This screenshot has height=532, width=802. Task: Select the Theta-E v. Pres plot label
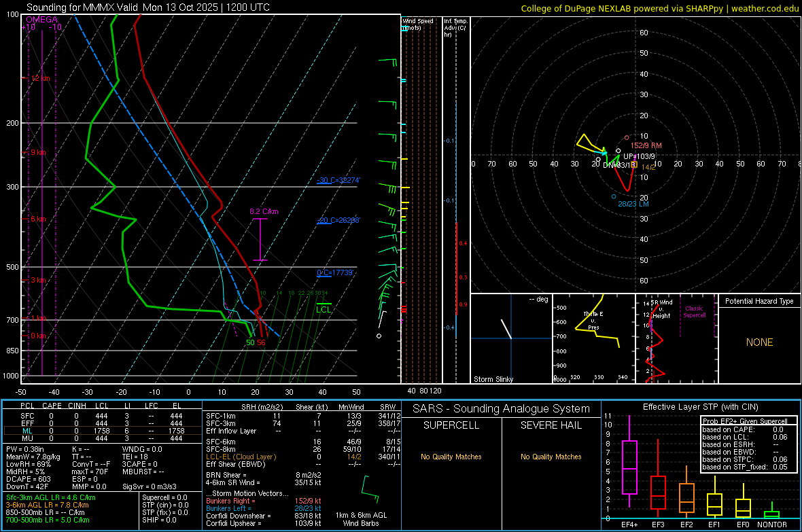coord(593,321)
